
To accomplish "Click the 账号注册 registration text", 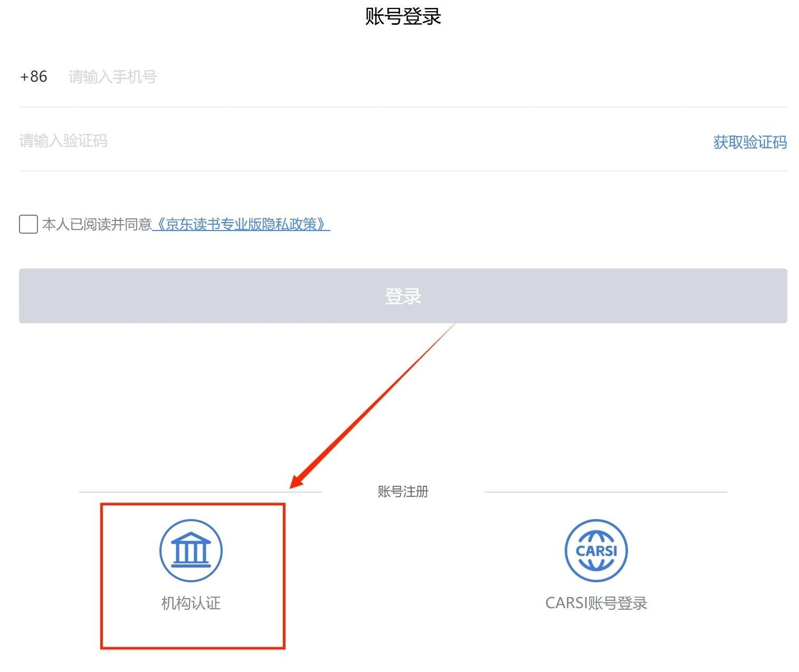I will click(x=403, y=492).
